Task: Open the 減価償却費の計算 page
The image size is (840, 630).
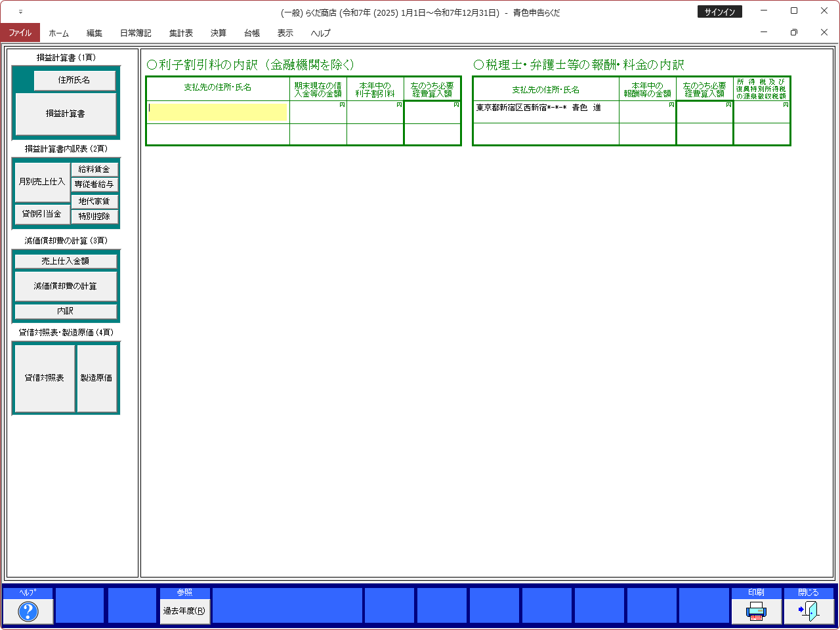Action: (66, 286)
